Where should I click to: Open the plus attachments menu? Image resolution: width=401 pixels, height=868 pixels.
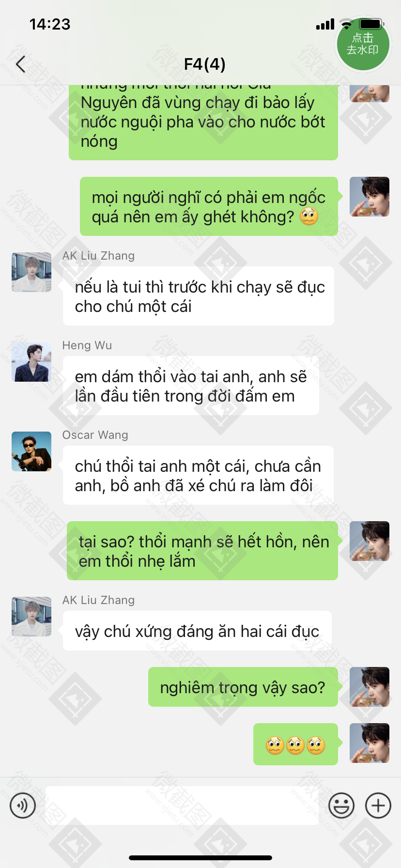(378, 806)
